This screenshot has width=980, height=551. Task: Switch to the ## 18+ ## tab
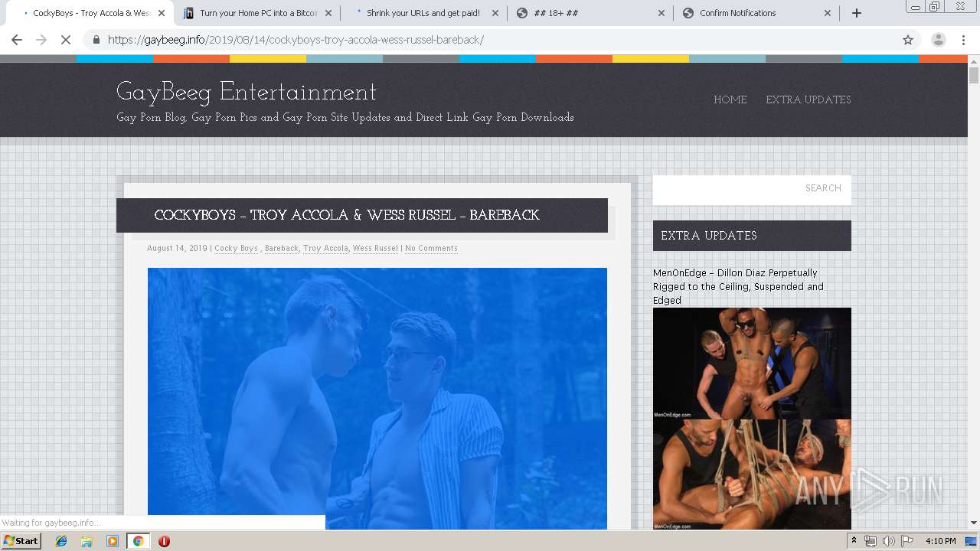pyautogui.click(x=590, y=13)
